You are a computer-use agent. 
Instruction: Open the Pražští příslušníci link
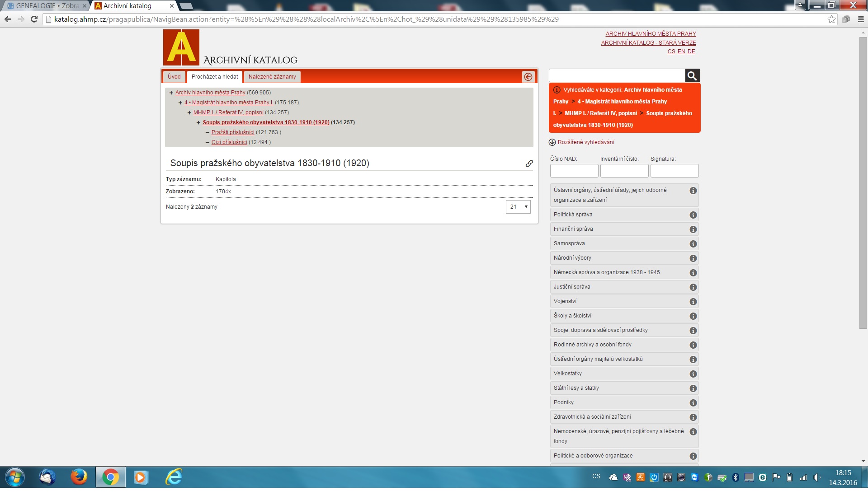[x=232, y=132]
